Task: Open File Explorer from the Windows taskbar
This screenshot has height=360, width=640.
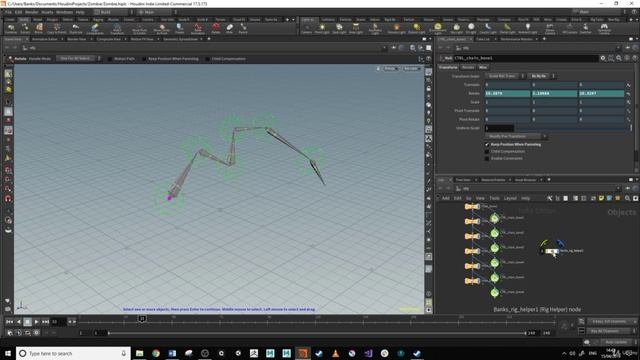Action: click(140, 353)
